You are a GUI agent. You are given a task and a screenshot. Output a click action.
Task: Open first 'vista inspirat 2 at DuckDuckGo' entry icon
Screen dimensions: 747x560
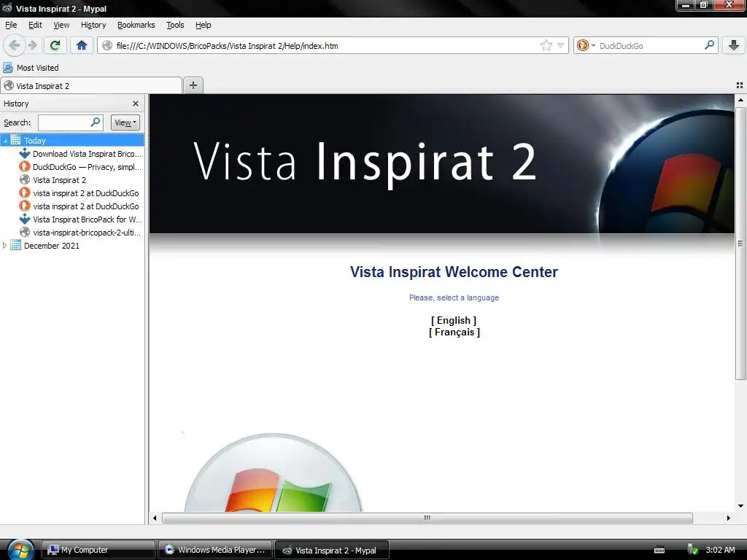(25, 192)
